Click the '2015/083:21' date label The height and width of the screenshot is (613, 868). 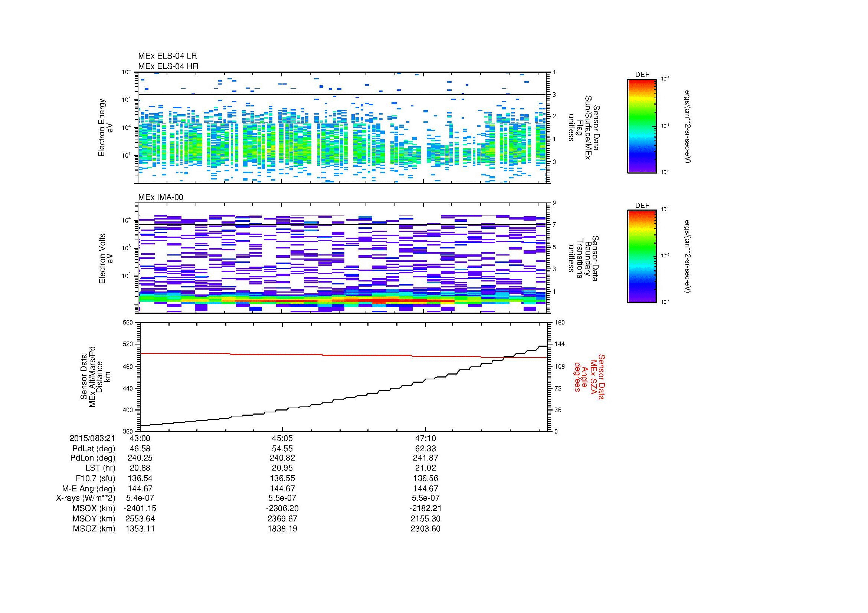point(93,438)
